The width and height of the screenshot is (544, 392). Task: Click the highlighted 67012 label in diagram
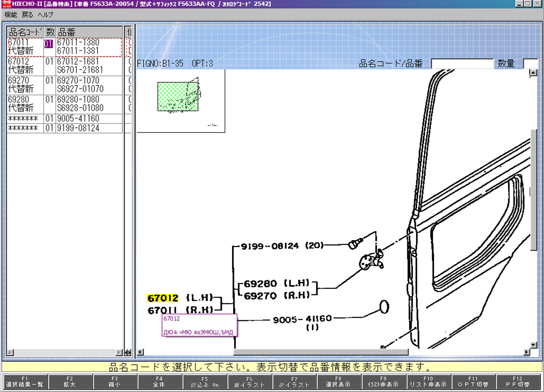163,298
